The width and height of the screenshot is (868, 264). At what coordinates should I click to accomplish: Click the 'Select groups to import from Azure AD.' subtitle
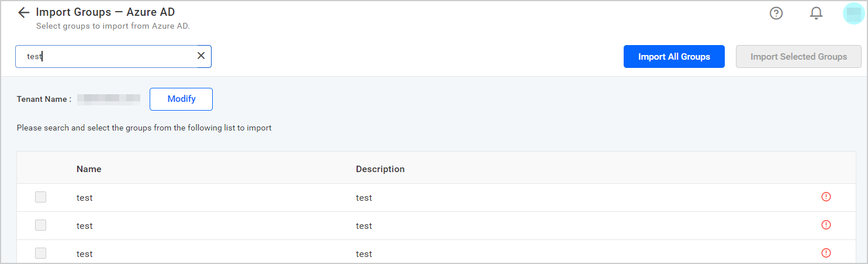(113, 26)
